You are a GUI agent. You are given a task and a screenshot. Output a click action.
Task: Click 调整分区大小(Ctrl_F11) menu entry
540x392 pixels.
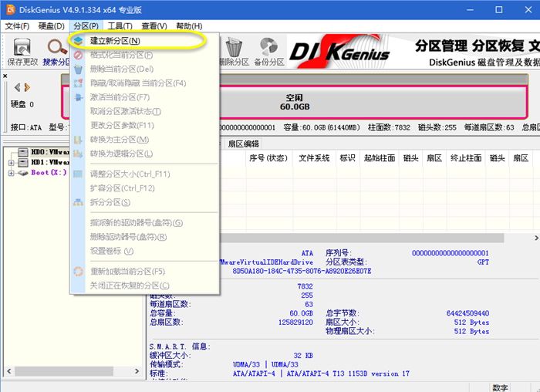coord(144,174)
